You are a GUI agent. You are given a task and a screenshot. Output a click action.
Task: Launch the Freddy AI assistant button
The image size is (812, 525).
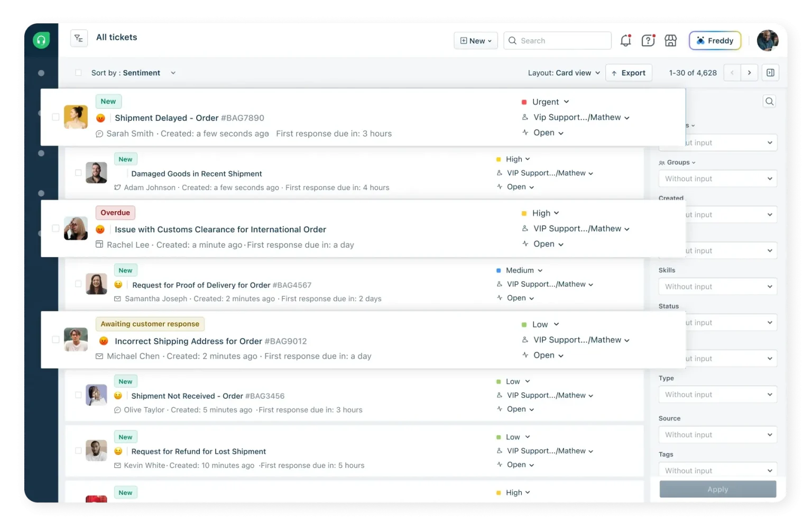point(715,41)
